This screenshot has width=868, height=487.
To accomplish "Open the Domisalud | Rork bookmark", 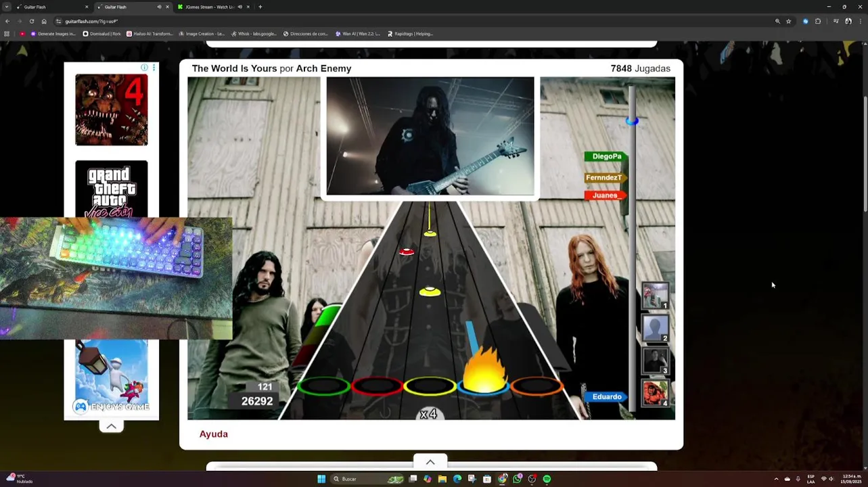I will (101, 34).
